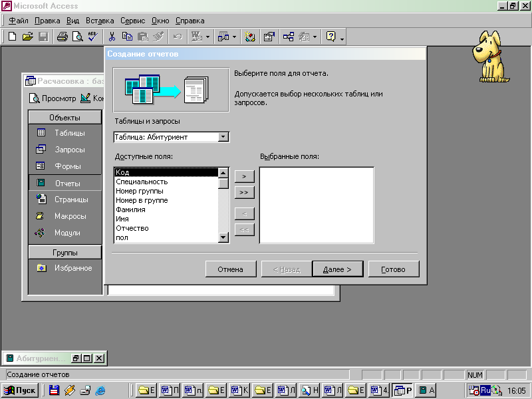
Task: Click the New database toolbar icon
Action: (12, 37)
